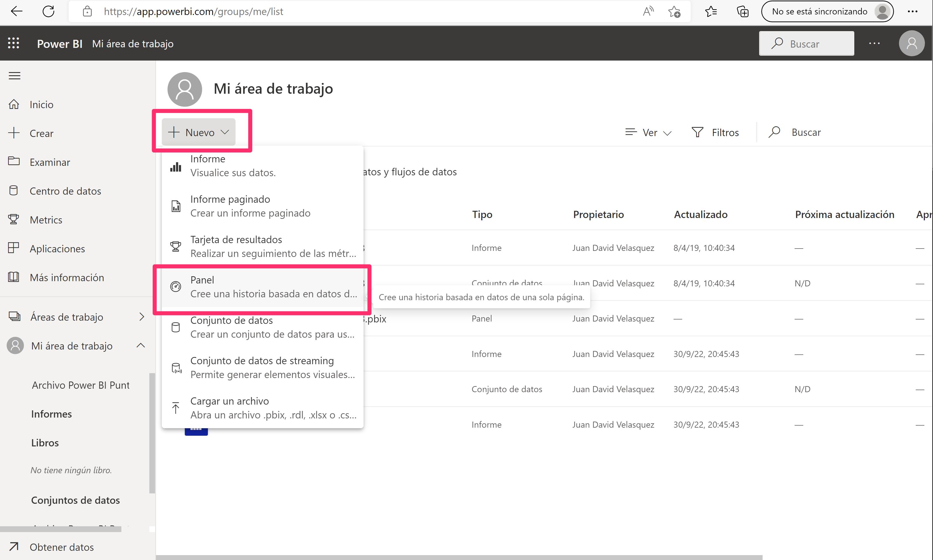Open Examinar folder icon in sidebar
The height and width of the screenshot is (560, 933).
pyautogui.click(x=14, y=161)
